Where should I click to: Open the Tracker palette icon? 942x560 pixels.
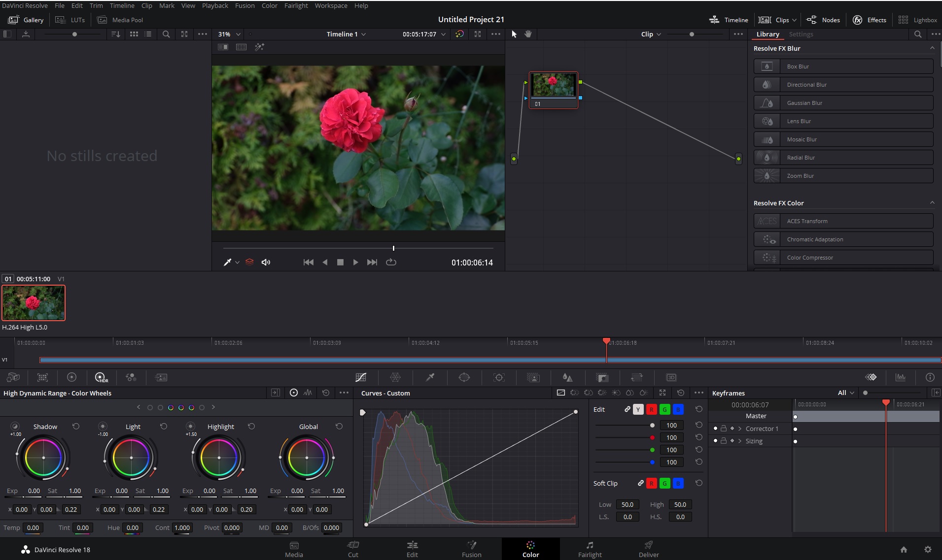point(499,377)
